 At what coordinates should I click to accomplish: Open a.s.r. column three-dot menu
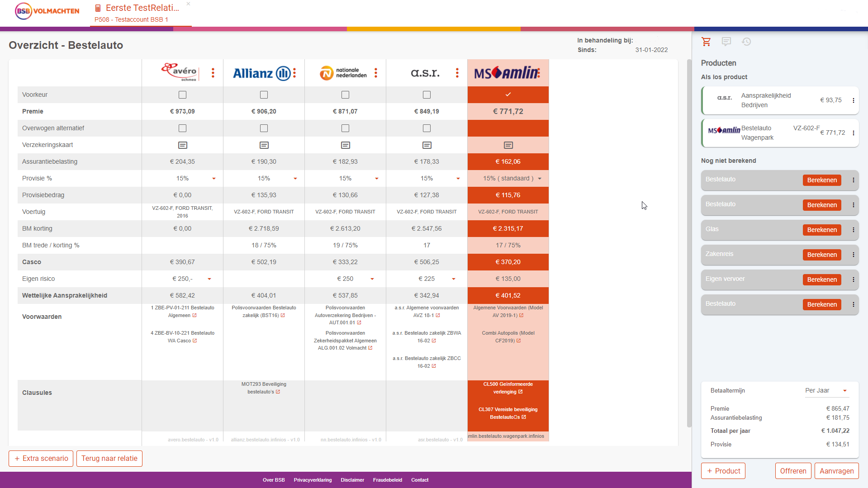click(x=457, y=73)
